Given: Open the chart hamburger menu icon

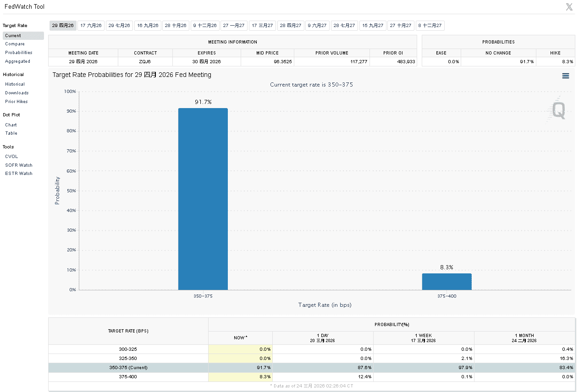Looking at the screenshot, I should 565,76.
